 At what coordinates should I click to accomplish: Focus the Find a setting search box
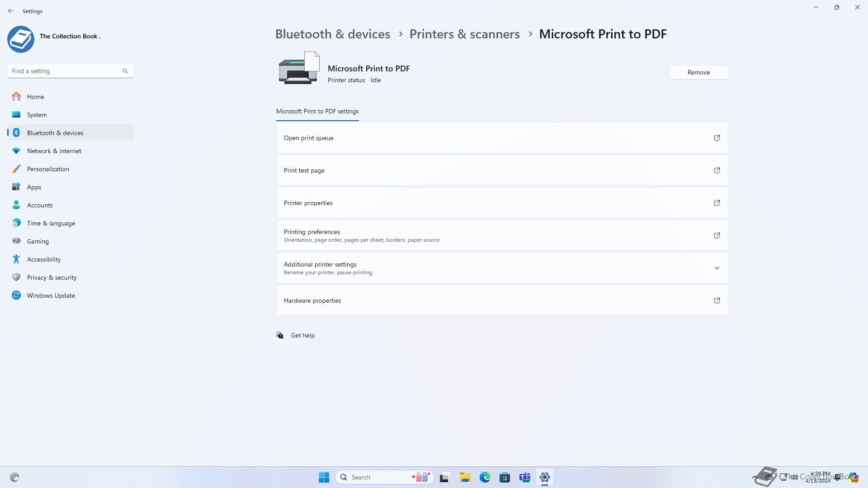coord(70,71)
